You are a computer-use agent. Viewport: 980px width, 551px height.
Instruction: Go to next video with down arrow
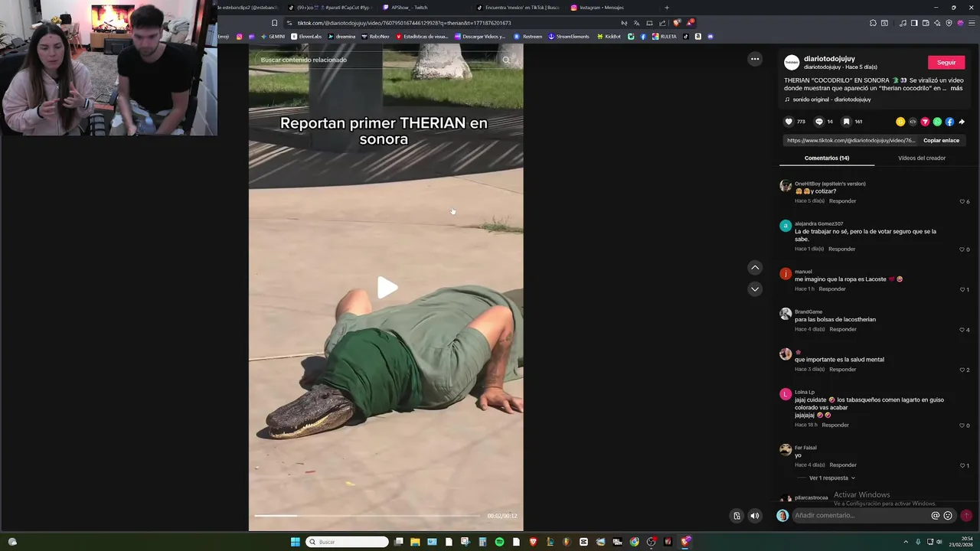tap(755, 289)
